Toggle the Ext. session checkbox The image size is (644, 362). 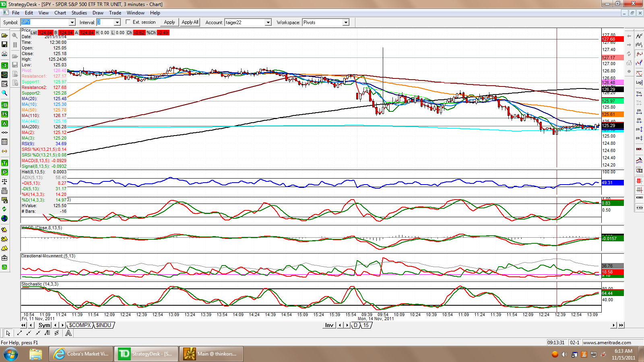point(128,22)
